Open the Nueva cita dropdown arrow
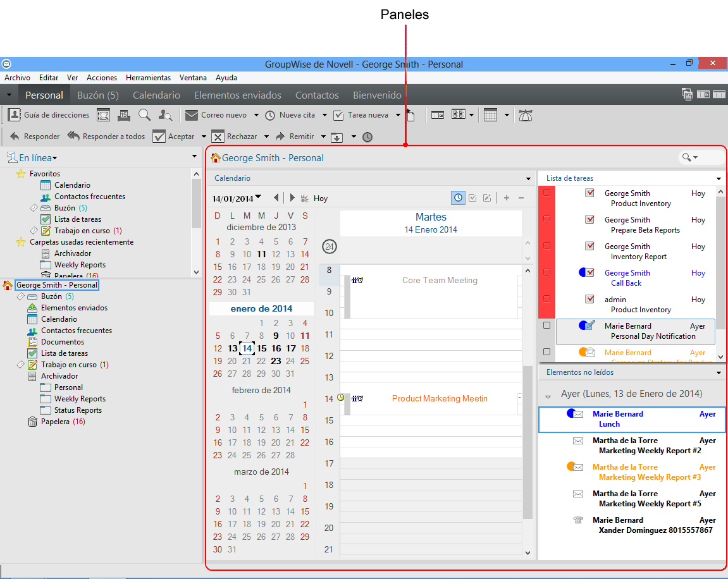Image resolution: width=728 pixels, height=579 pixels. [324, 115]
